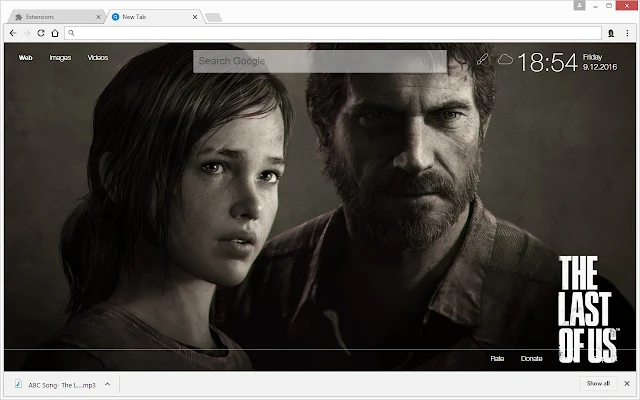Viewport: 640px width, 400px height.
Task: Select the Web search mode
Action: (25, 58)
